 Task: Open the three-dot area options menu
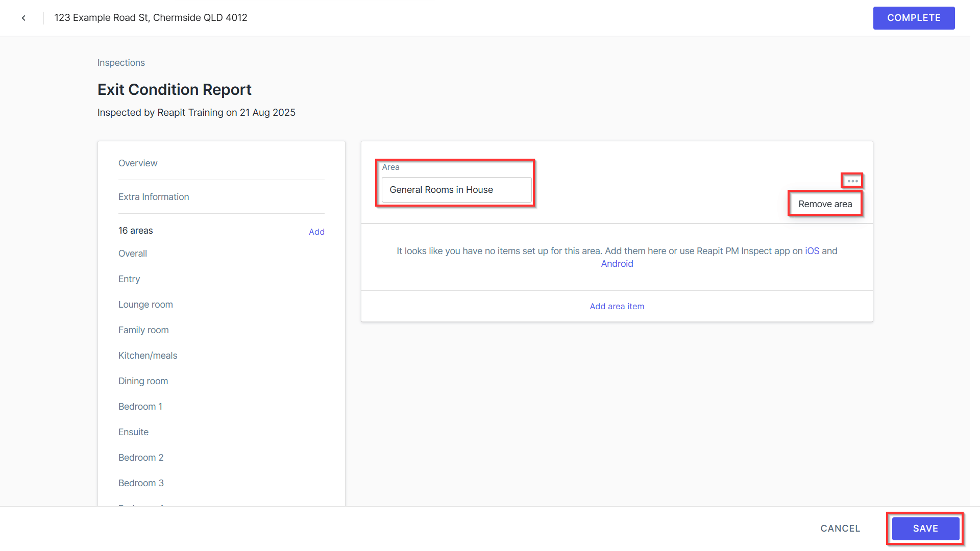pos(852,181)
